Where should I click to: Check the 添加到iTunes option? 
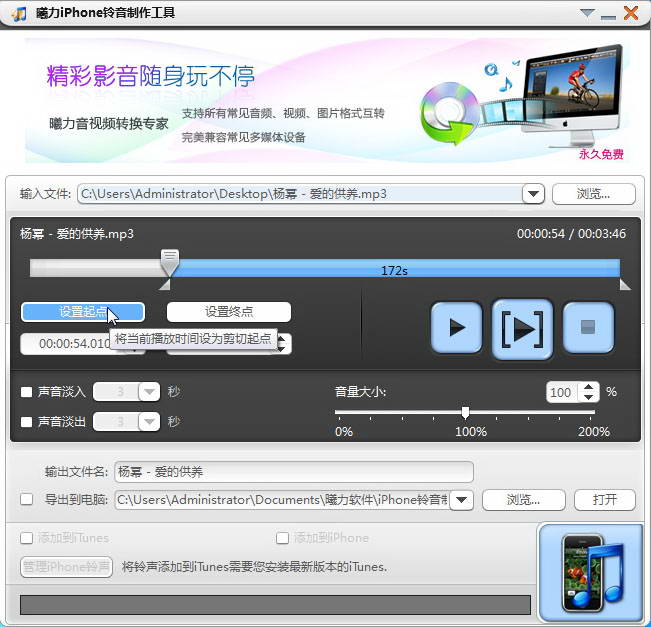coord(27,538)
